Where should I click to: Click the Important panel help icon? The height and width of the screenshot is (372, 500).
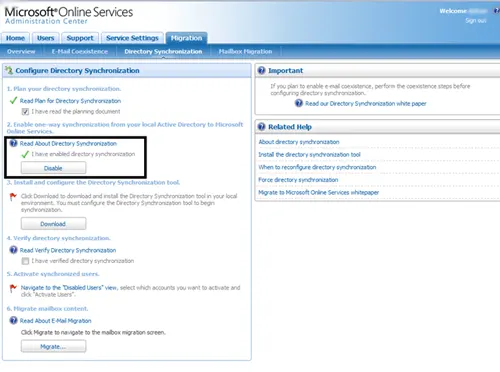tap(262, 70)
